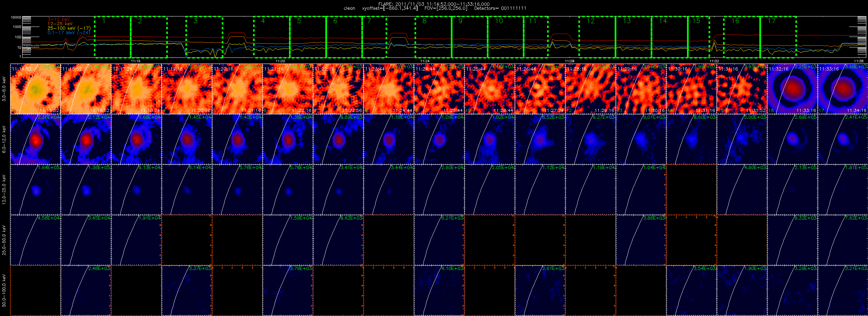Click the '12-25 keV' legend entry
This screenshot has height=316, width=868.
(60, 24)
